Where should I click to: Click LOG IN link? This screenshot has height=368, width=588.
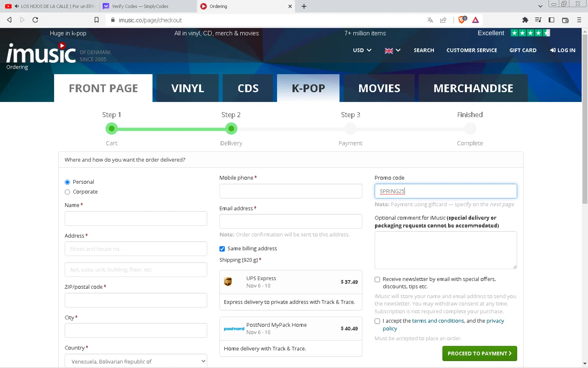point(563,50)
